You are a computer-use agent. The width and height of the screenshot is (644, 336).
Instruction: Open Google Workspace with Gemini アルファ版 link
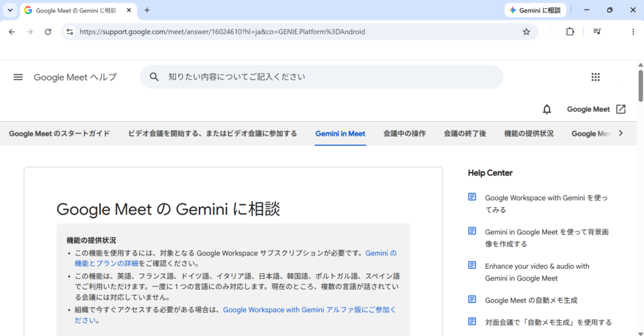pyautogui.click(x=235, y=315)
